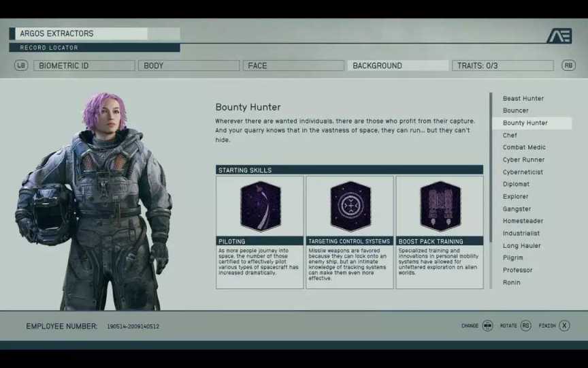Click the character model preview
The height and width of the screenshot is (368, 588).
pyautogui.click(x=94, y=202)
